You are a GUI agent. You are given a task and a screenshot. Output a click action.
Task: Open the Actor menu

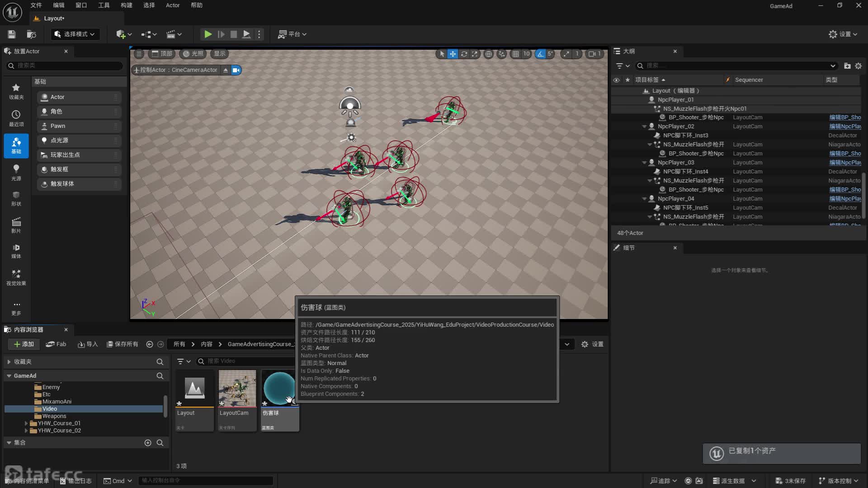(x=172, y=5)
